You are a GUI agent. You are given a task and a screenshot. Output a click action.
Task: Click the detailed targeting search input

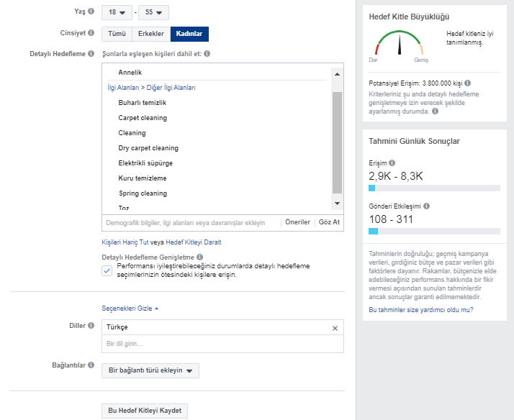191,223
